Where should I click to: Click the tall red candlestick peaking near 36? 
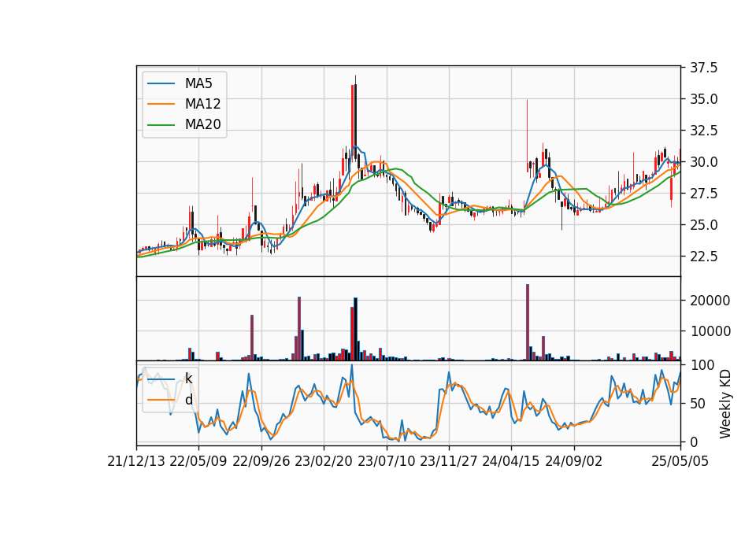tap(353, 123)
